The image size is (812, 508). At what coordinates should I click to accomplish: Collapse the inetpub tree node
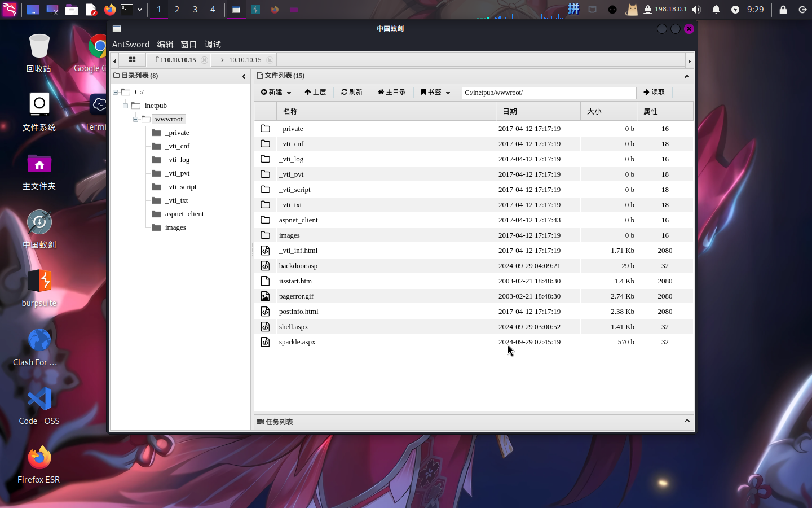pyautogui.click(x=125, y=106)
